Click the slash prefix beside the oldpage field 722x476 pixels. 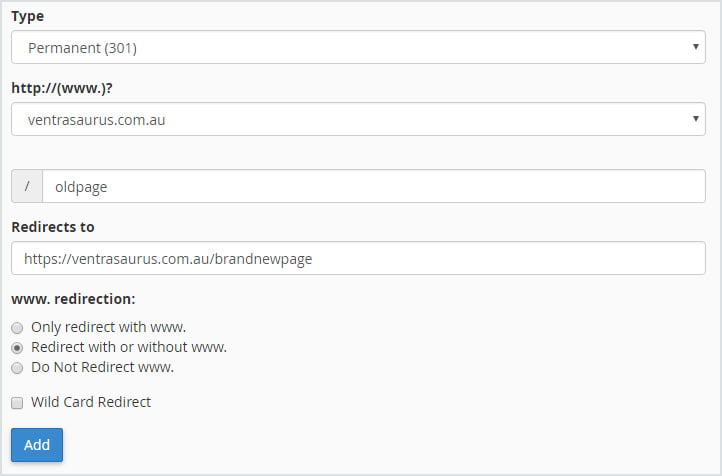pyautogui.click(x=27, y=186)
